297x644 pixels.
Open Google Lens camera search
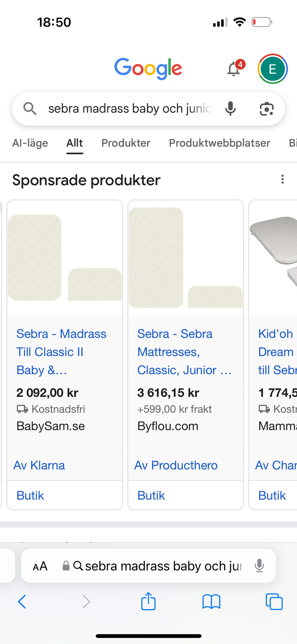point(266,109)
